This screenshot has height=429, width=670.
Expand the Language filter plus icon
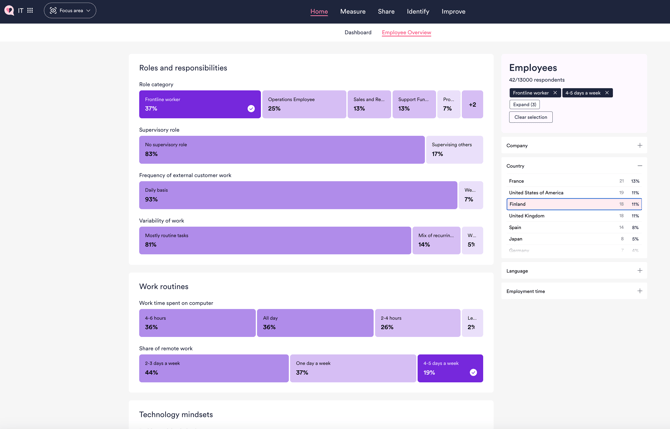pyautogui.click(x=640, y=271)
